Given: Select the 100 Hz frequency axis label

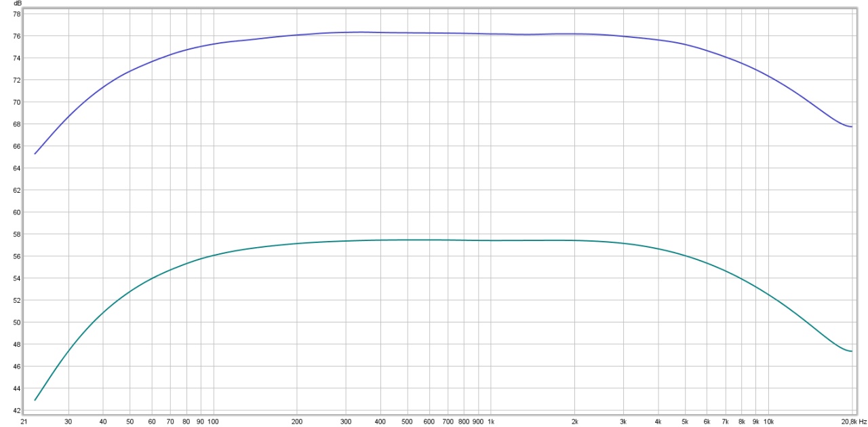Looking at the screenshot, I should click(x=213, y=422).
